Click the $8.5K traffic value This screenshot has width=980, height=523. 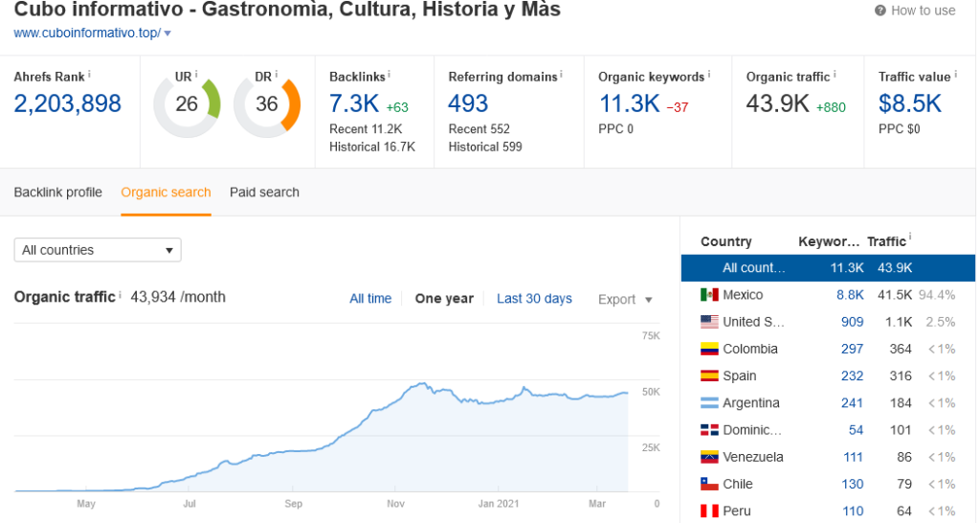tap(909, 103)
